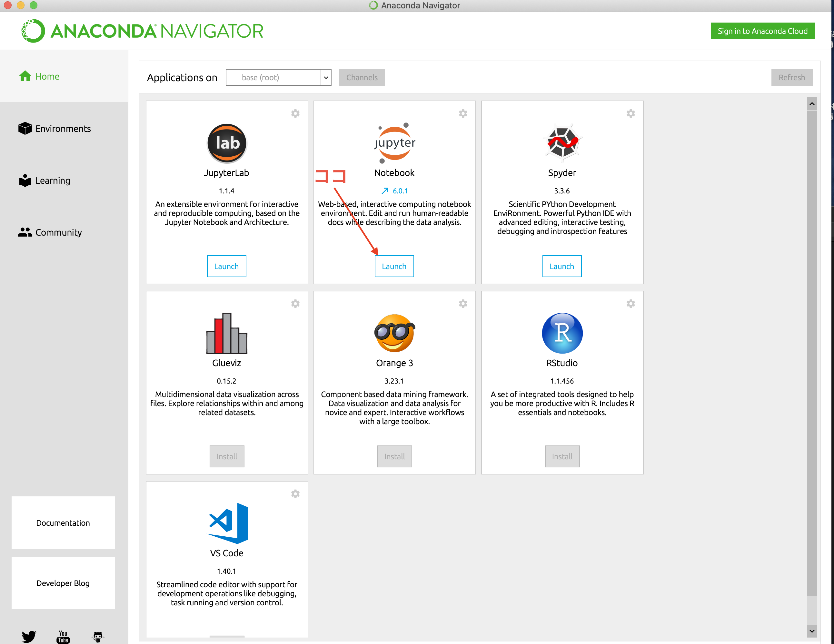Click the VS Code gear icon
The height and width of the screenshot is (644, 834).
pyautogui.click(x=295, y=493)
